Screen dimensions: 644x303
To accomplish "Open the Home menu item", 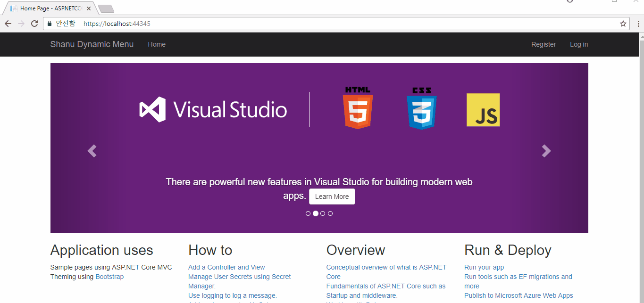I will 157,44.
